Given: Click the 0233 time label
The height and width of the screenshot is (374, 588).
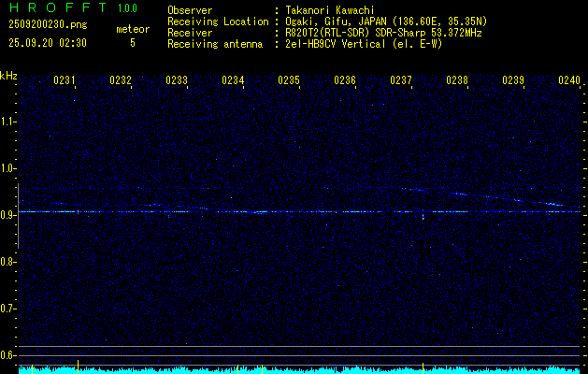Looking at the screenshot, I should pyautogui.click(x=177, y=80).
